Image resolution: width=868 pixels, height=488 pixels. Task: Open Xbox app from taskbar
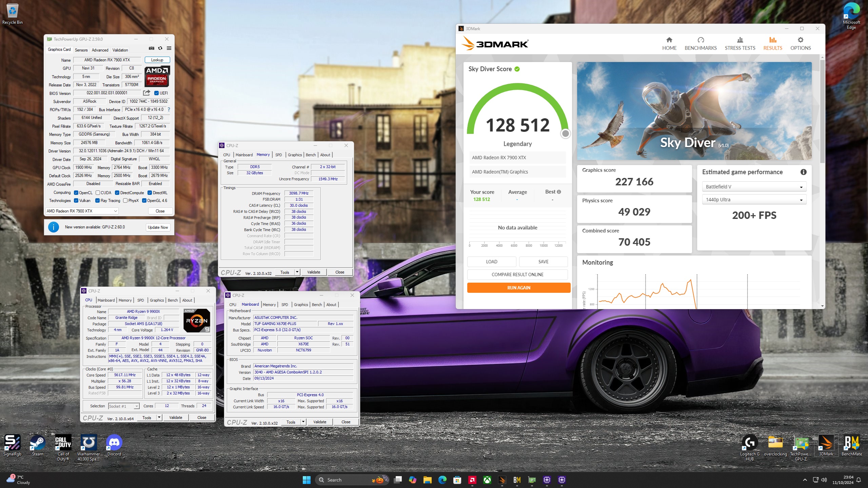pyautogui.click(x=487, y=480)
